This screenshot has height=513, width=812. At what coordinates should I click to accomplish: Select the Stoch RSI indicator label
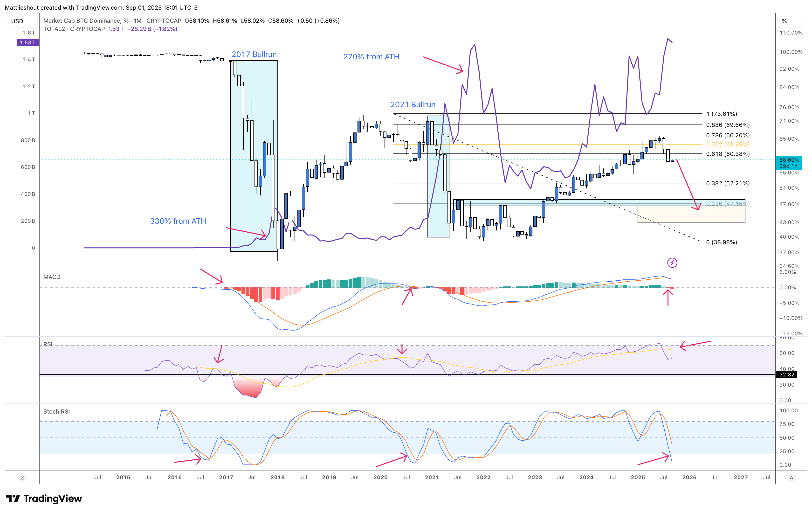57,411
